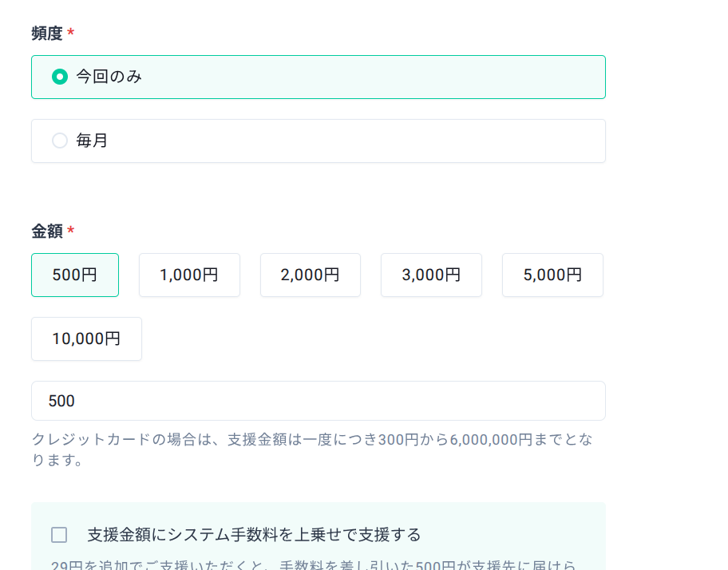Choose the 500円 amount button

75,275
